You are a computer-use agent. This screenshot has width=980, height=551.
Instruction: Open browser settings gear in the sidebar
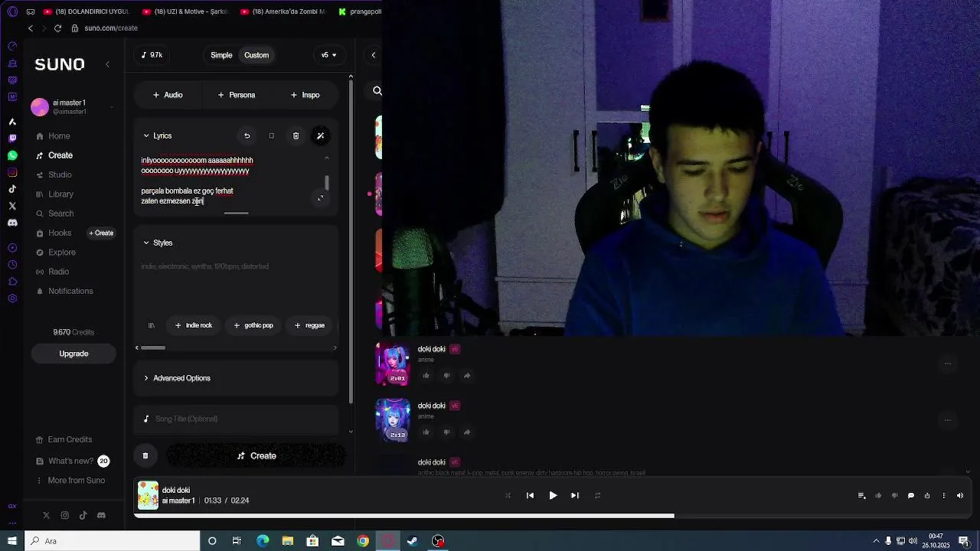click(x=12, y=298)
